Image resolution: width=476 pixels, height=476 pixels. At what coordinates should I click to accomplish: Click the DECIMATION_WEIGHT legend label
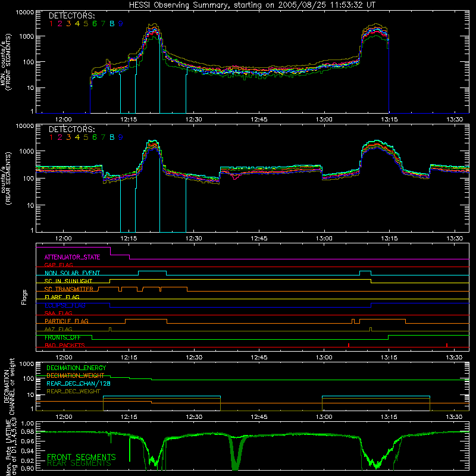pyautogui.click(x=76, y=376)
